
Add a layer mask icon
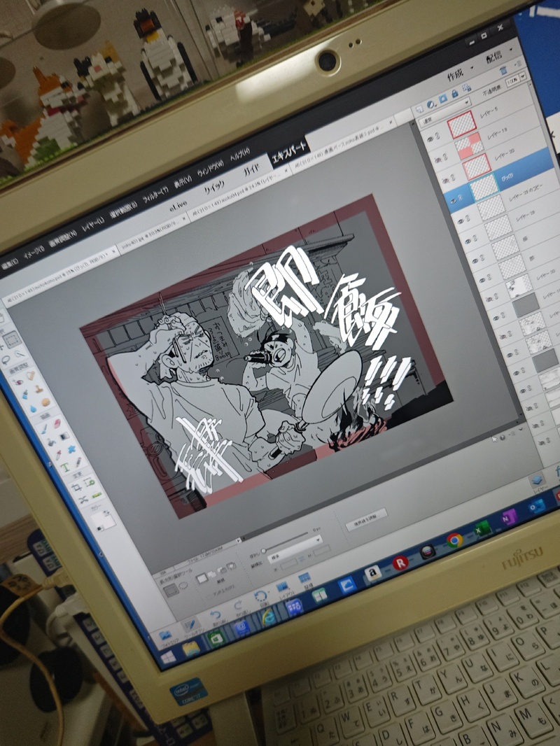coord(443,99)
